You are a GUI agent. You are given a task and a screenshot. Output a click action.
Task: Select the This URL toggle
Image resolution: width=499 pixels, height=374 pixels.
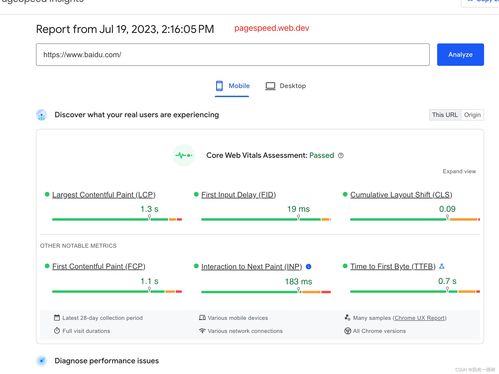point(445,115)
